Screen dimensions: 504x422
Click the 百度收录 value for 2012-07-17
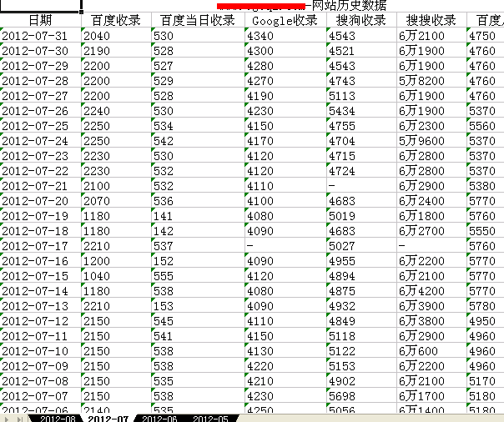click(115, 246)
